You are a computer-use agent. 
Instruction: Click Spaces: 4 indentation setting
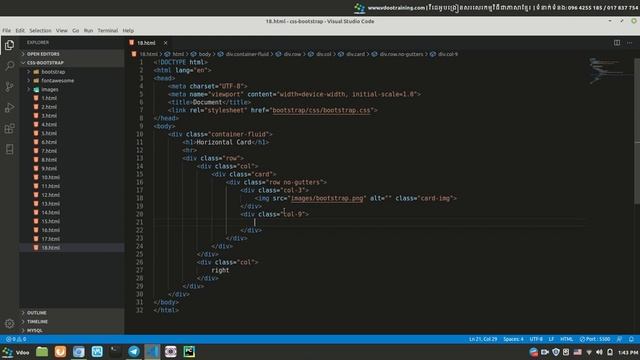point(513,339)
